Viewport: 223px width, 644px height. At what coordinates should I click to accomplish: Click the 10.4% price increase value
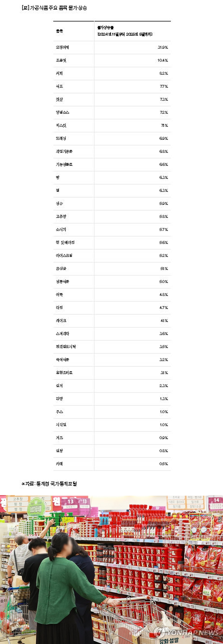[x=163, y=60]
